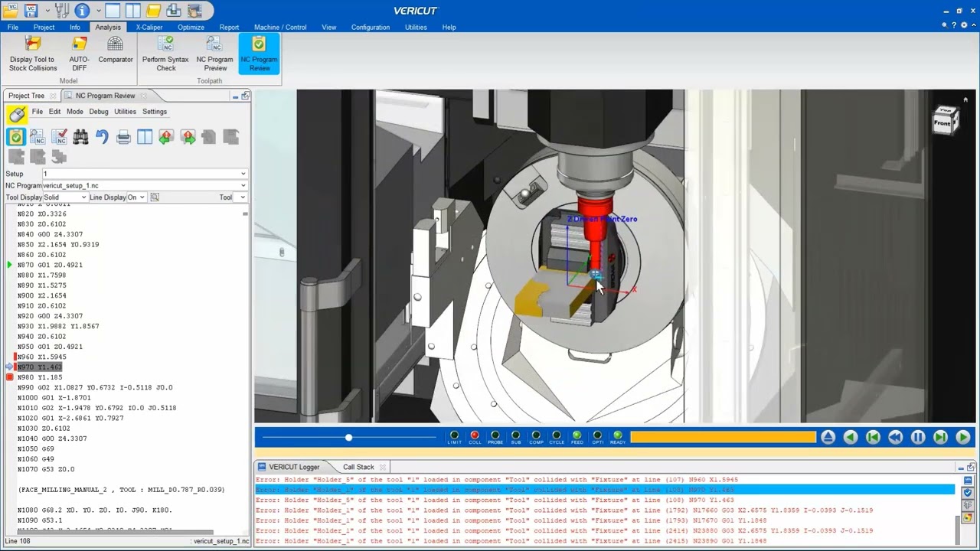
Task: Toggle the COMP status light
Action: coord(536,437)
